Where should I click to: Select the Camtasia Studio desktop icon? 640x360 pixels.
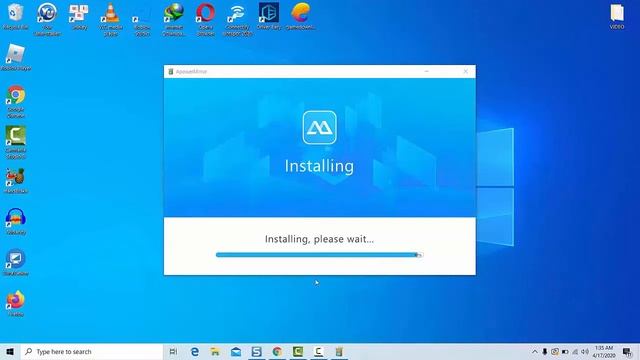click(x=16, y=142)
